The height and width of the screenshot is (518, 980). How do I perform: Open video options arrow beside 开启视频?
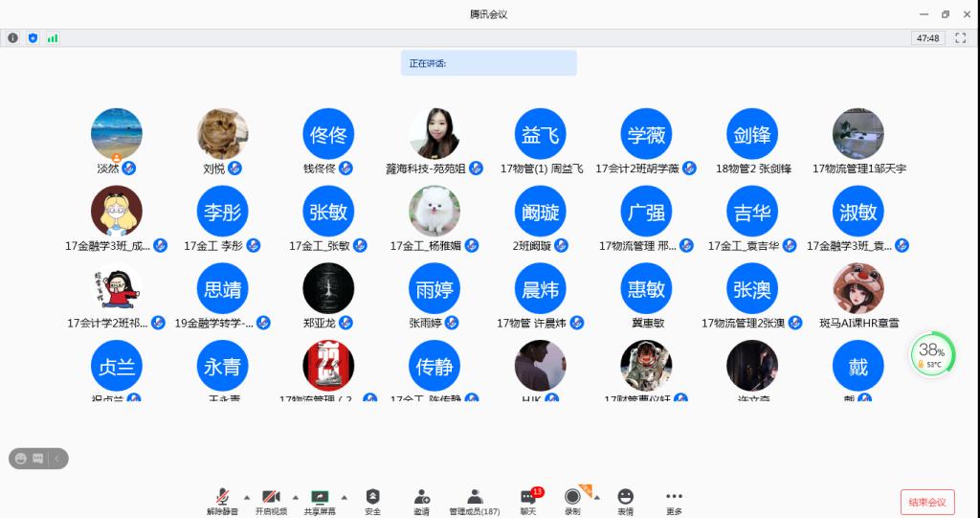pyautogui.click(x=295, y=497)
